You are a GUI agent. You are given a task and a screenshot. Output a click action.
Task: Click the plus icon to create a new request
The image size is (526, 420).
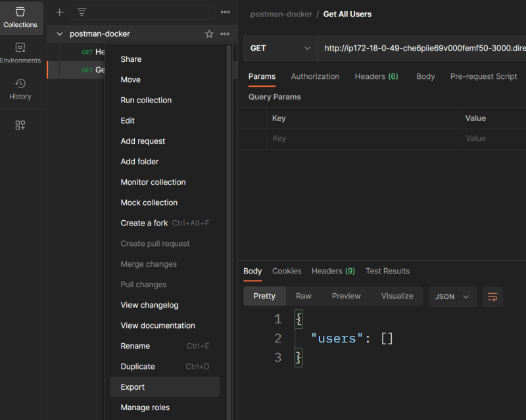point(59,11)
